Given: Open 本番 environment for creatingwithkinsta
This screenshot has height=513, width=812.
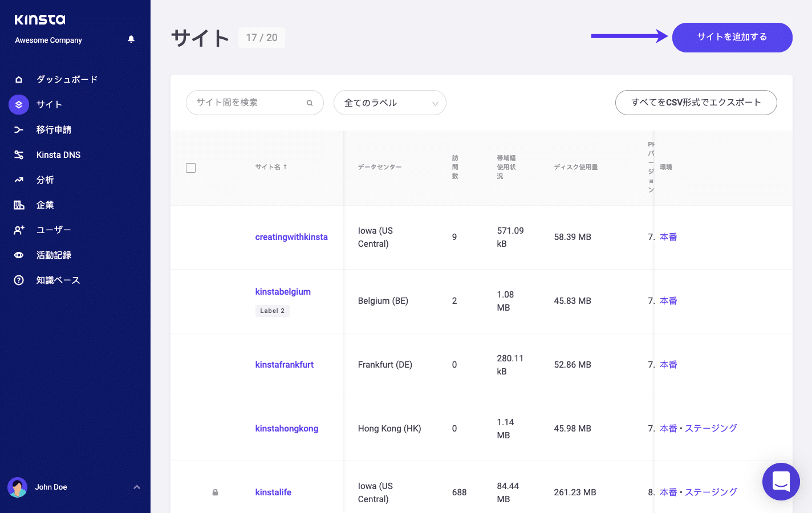Looking at the screenshot, I should 668,237.
